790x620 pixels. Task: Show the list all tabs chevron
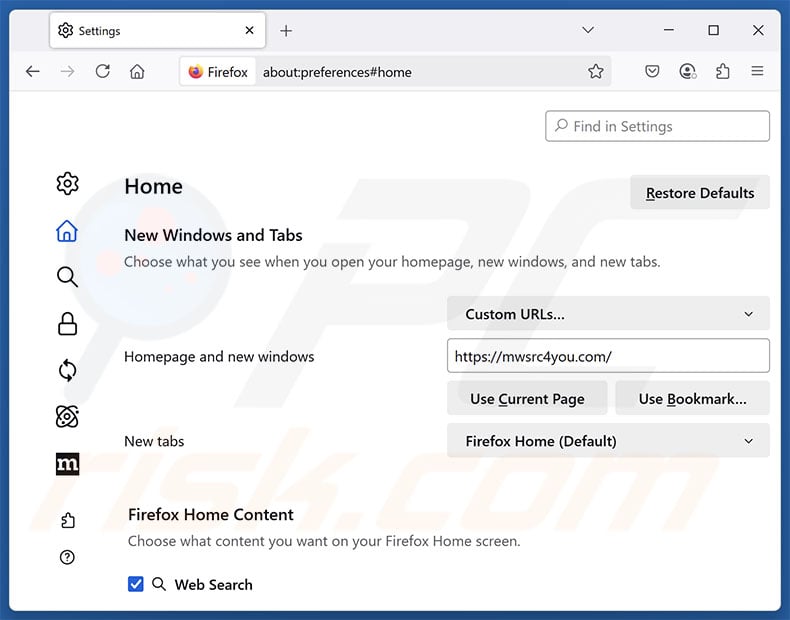(588, 30)
